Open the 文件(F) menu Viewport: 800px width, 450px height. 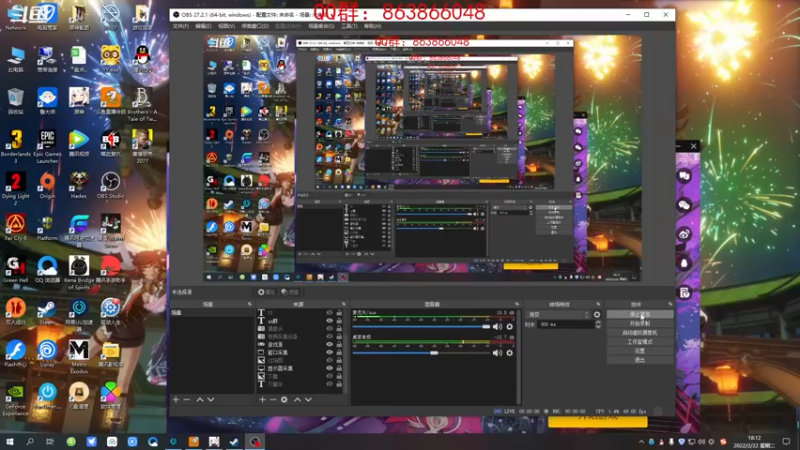pos(181,26)
